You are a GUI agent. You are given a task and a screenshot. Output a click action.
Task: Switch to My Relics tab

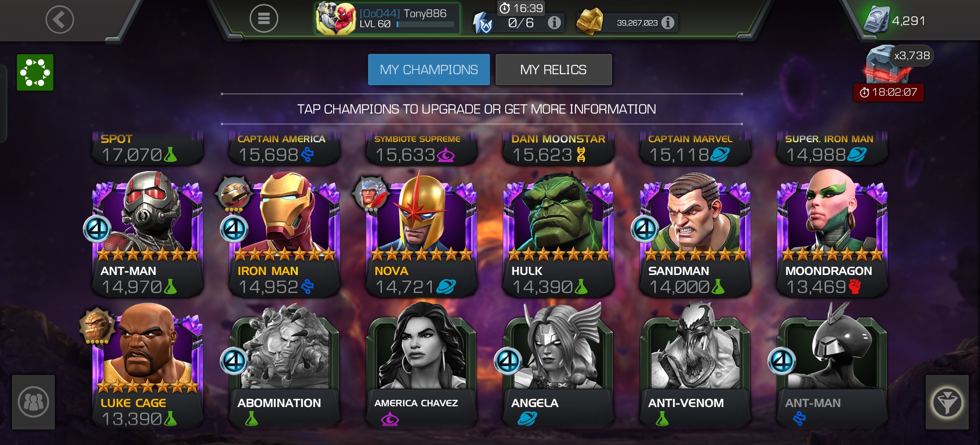click(x=553, y=70)
